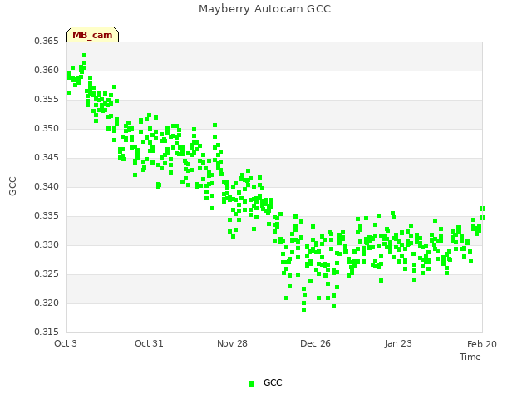The height and width of the screenshot is (399, 532).
Task: Select the GCC legend label
Action: (273, 382)
